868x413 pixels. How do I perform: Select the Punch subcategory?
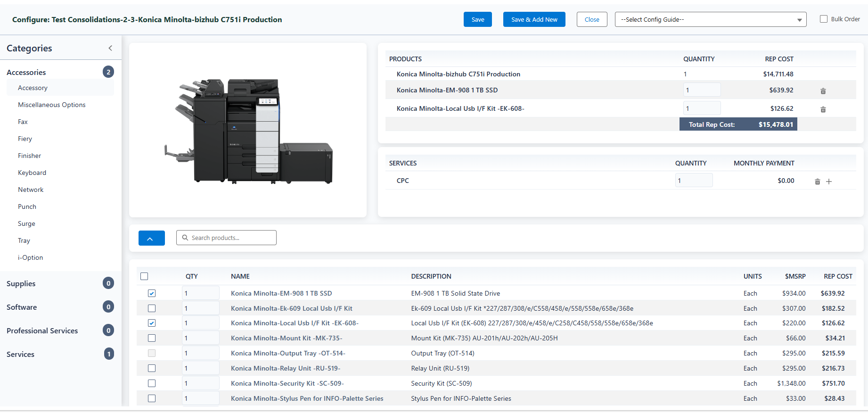coord(27,206)
